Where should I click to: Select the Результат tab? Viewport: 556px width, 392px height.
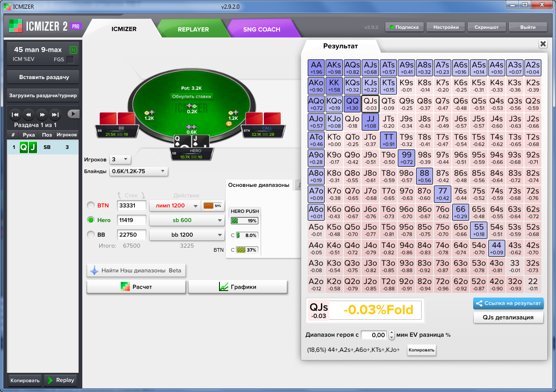[341, 46]
